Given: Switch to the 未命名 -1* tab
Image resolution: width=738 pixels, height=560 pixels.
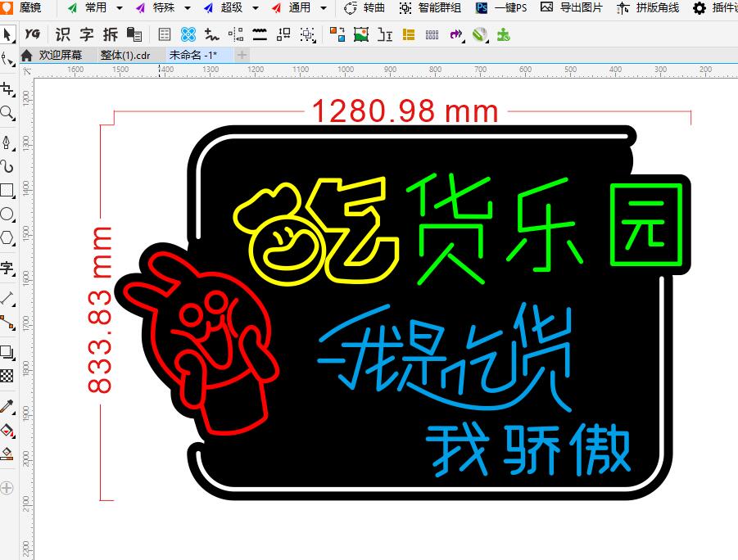Looking at the screenshot, I should click(x=193, y=55).
